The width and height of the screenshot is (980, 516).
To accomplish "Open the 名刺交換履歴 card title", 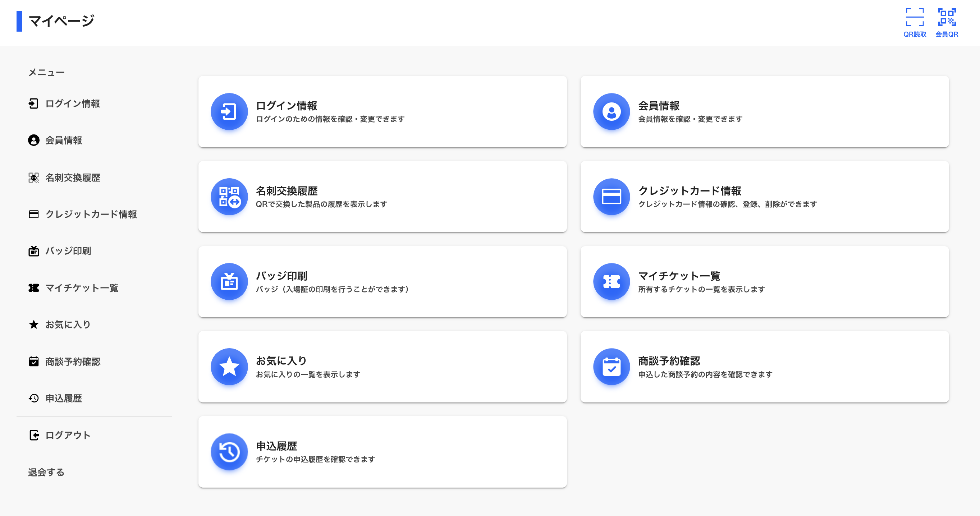I will click(x=287, y=191).
